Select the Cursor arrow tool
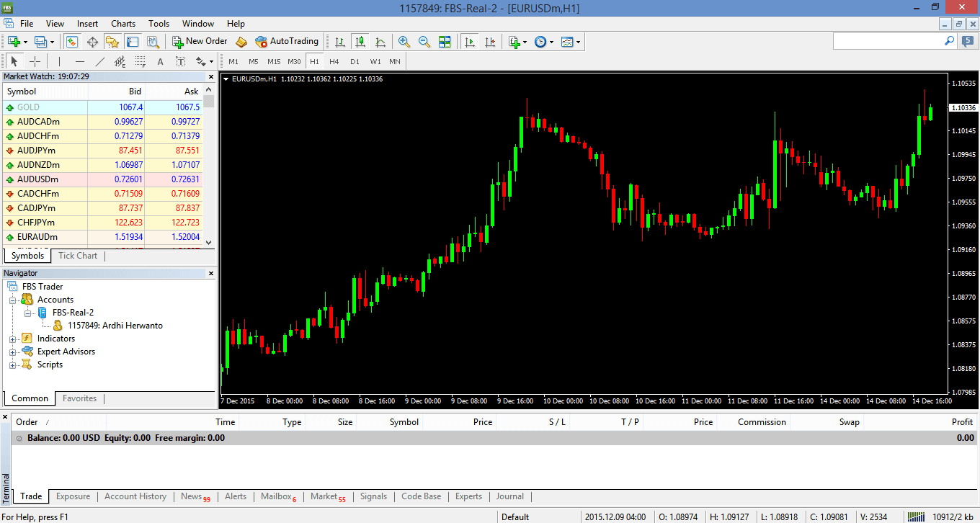The width and height of the screenshot is (980, 523). click(14, 61)
